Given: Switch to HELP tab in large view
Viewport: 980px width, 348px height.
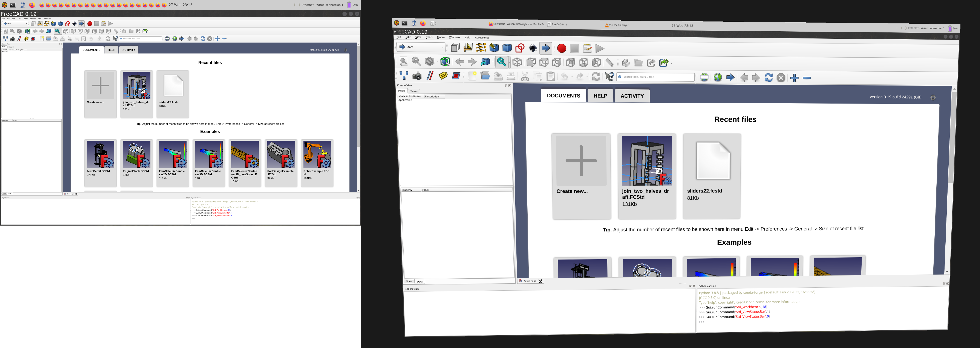Looking at the screenshot, I should coord(600,96).
